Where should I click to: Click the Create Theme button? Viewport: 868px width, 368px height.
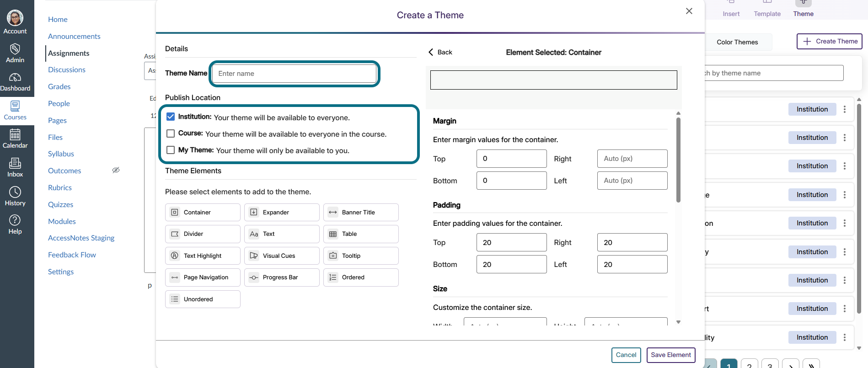(830, 41)
